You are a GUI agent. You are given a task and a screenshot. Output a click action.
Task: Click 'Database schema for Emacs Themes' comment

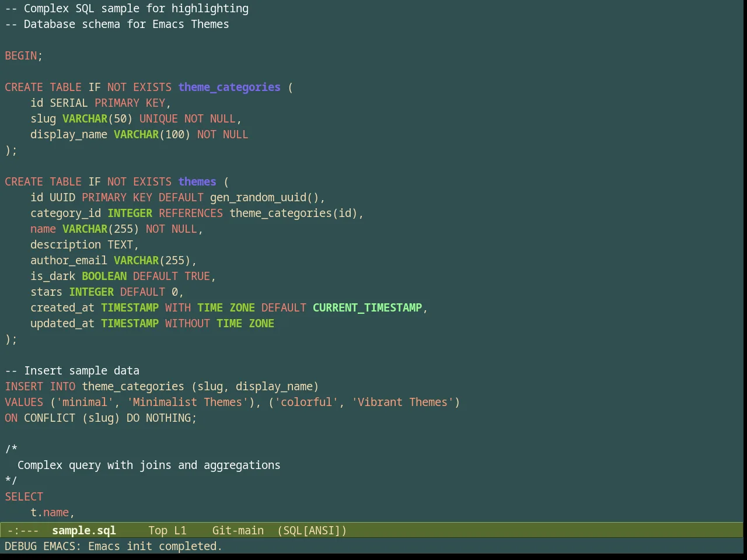pyautogui.click(x=117, y=24)
